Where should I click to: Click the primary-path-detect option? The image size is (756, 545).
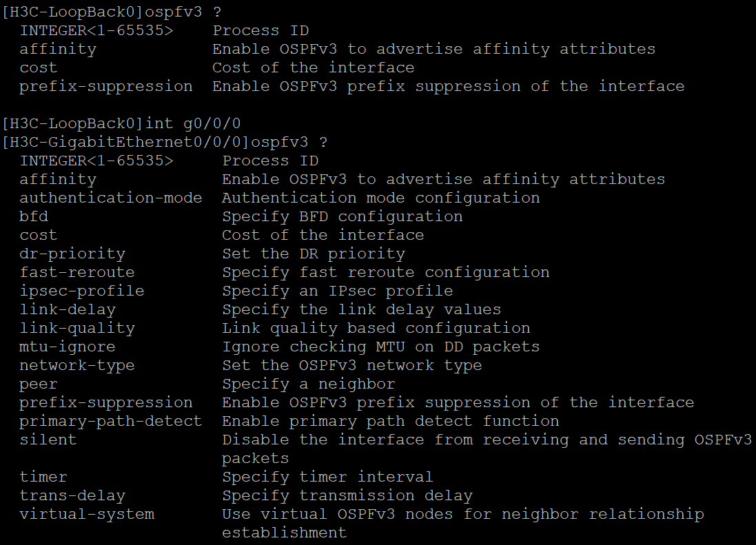[110, 421]
